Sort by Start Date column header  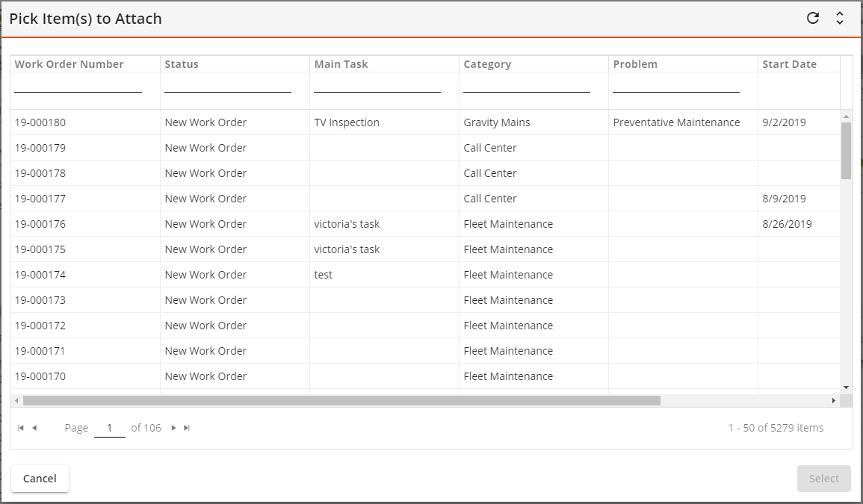pos(789,63)
